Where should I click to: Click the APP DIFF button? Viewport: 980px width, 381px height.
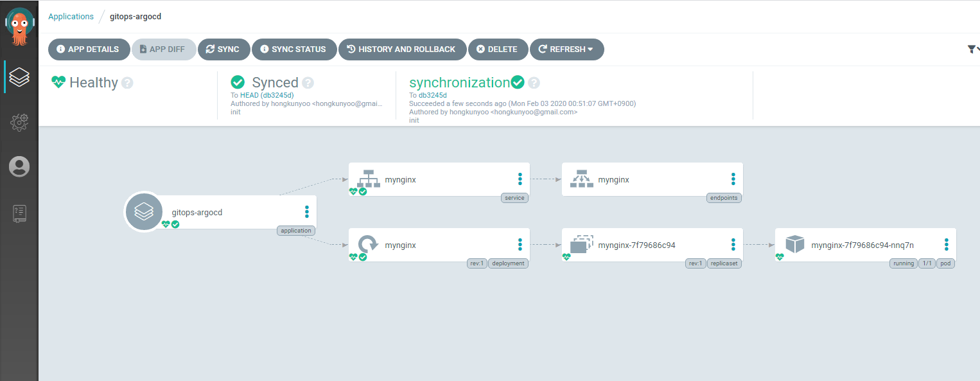pyautogui.click(x=164, y=49)
